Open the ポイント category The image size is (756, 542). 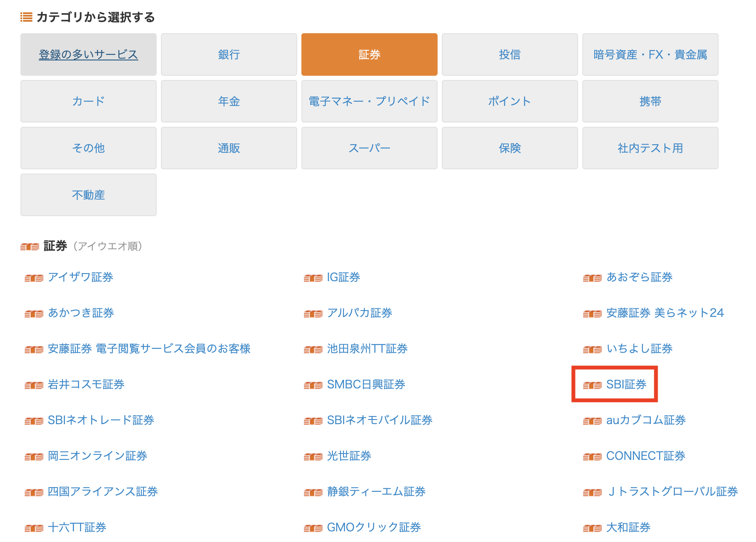[510, 101]
